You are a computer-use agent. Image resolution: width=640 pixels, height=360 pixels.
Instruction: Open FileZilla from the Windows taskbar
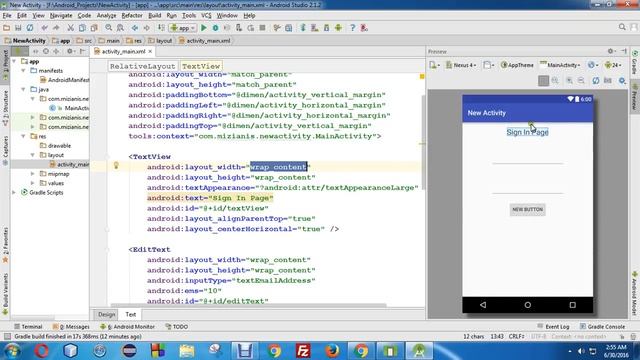click(x=303, y=351)
